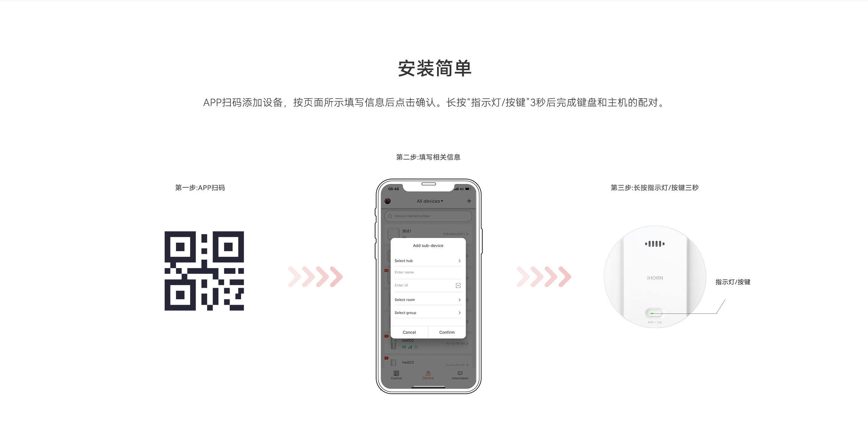
Task: Expand the Select room option
Action: click(x=429, y=300)
